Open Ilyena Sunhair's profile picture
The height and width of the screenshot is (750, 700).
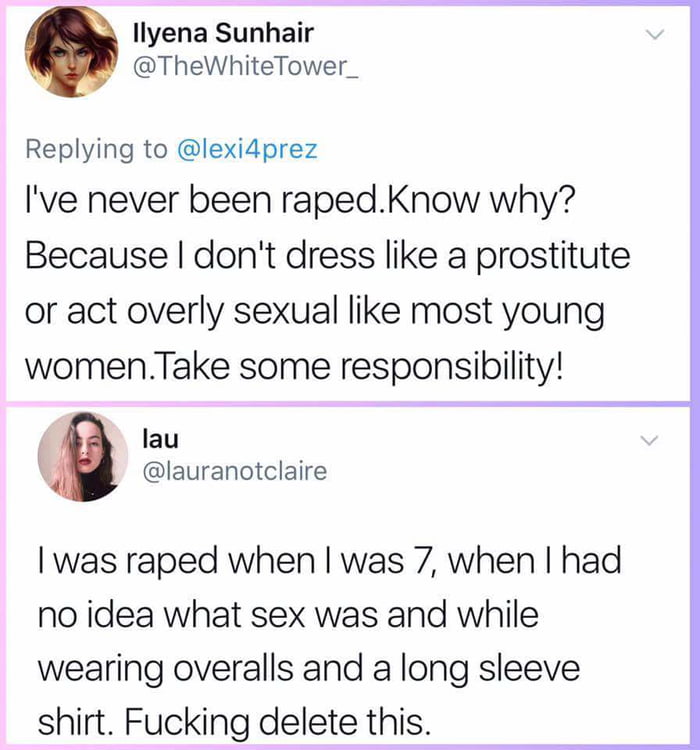point(73,51)
